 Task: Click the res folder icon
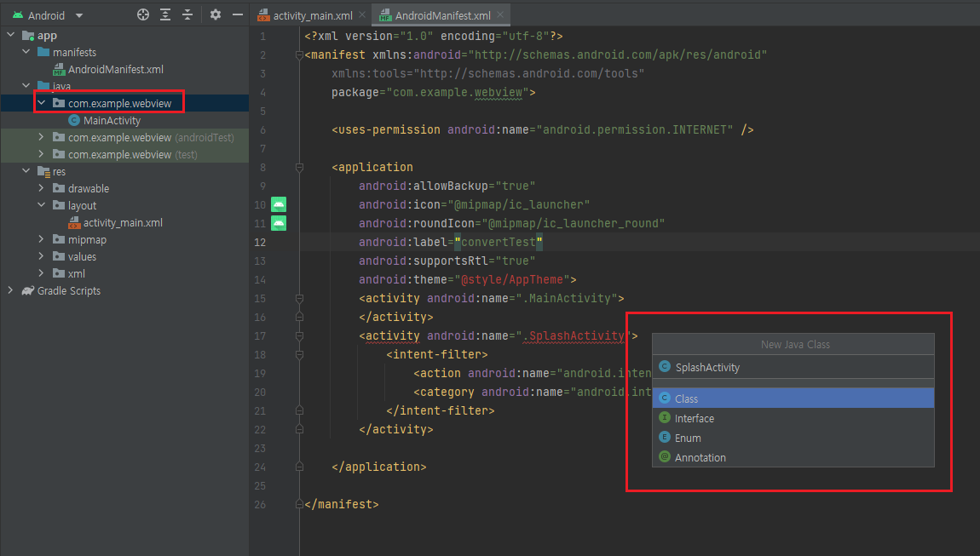pos(43,171)
